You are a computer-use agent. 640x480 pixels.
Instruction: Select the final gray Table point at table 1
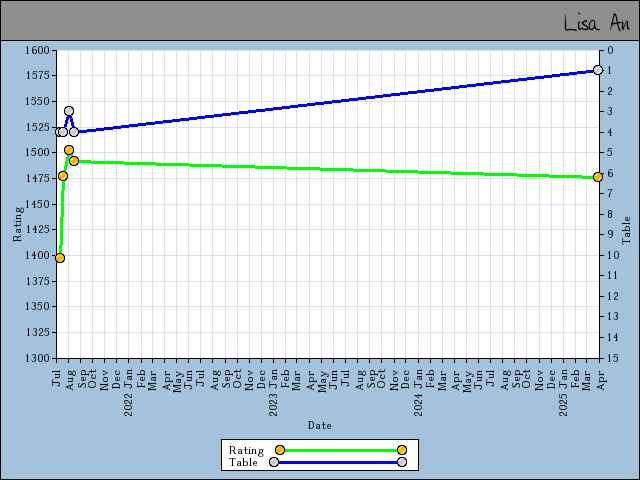598,70
